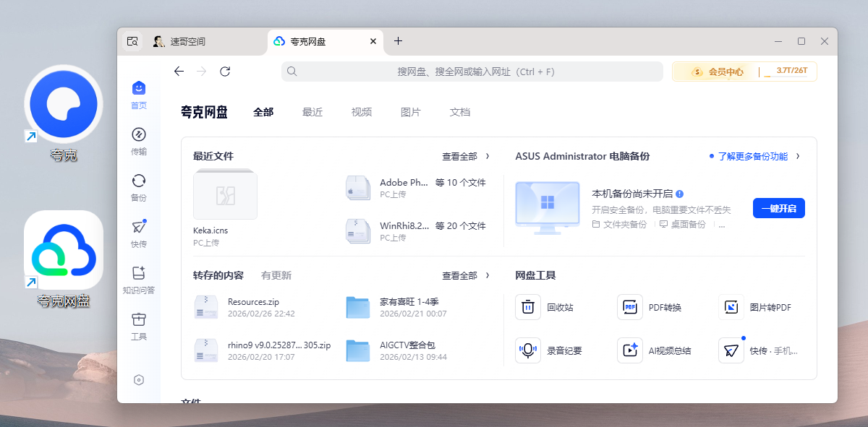Open 知识问答 in the sidebar

(139, 274)
